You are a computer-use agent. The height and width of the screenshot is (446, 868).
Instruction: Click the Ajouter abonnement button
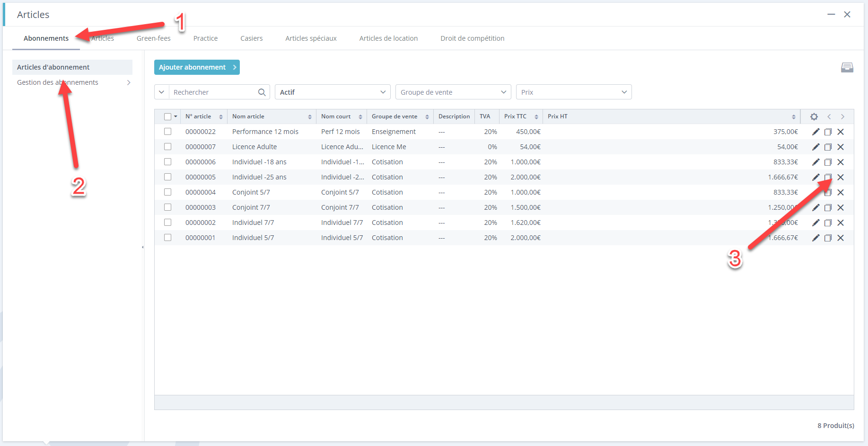pyautogui.click(x=197, y=67)
